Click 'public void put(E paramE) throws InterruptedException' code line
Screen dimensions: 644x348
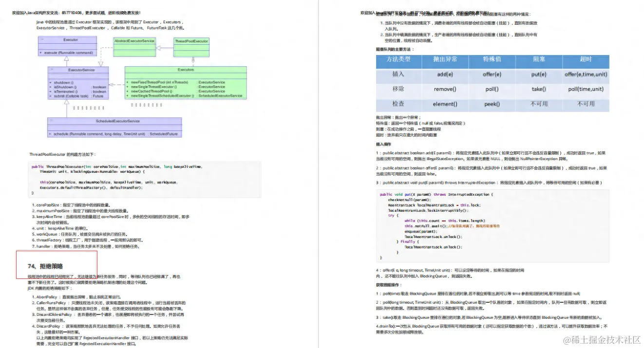(x=436, y=194)
